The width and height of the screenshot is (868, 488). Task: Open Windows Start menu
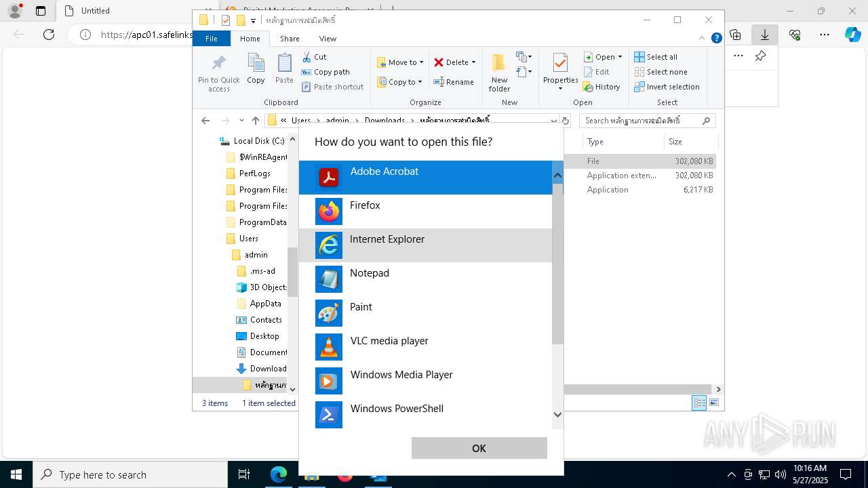pyautogui.click(x=16, y=474)
